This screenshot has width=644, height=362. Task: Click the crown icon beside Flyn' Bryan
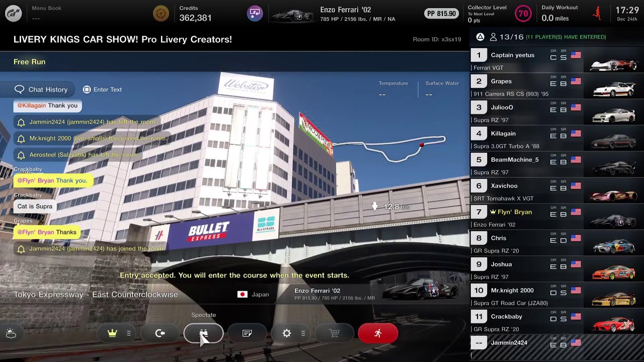(493, 212)
